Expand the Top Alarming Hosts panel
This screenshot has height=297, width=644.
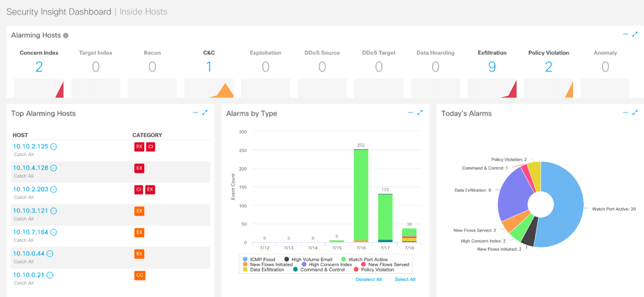pos(205,112)
